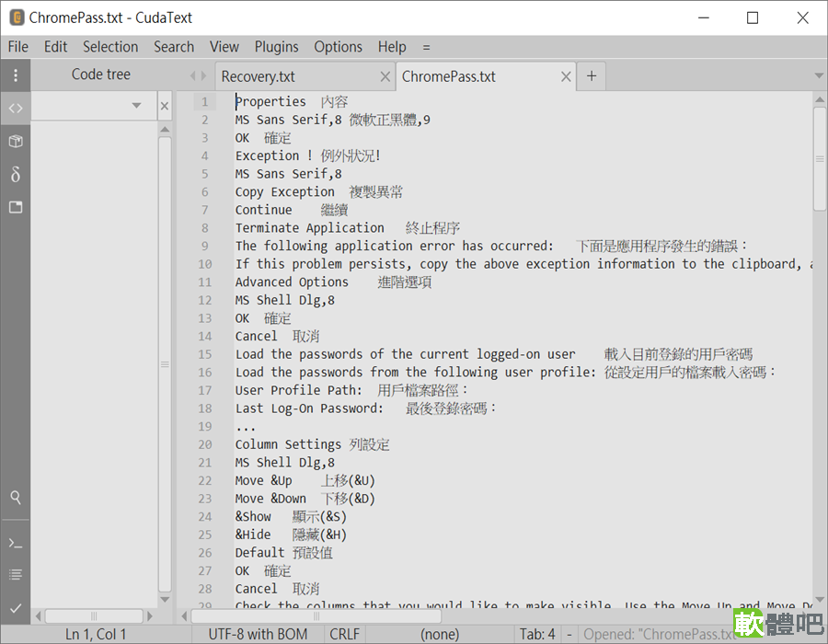
Task: Open the Tabs list window icon
Action: pyautogui.click(x=16, y=207)
